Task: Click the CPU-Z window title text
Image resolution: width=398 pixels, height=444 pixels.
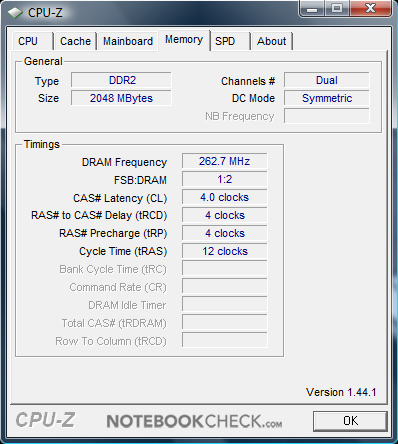Action: [45, 13]
